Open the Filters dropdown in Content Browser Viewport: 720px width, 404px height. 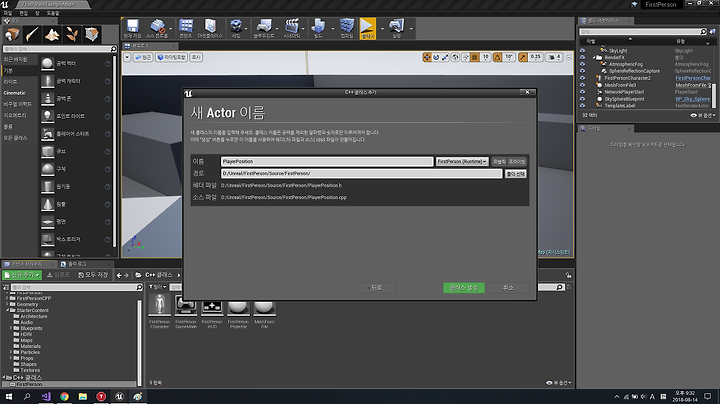click(x=158, y=287)
